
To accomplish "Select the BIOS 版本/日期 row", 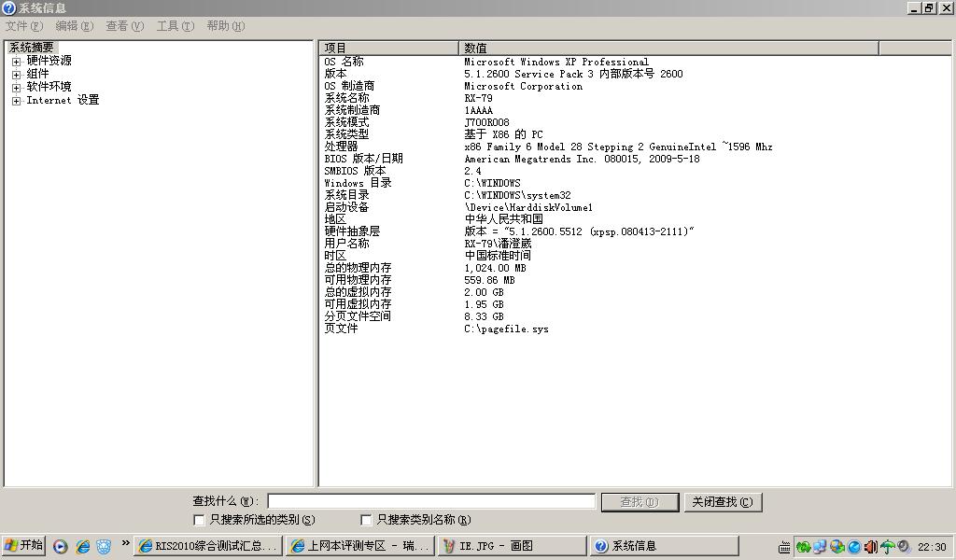I will pyautogui.click(x=634, y=159).
